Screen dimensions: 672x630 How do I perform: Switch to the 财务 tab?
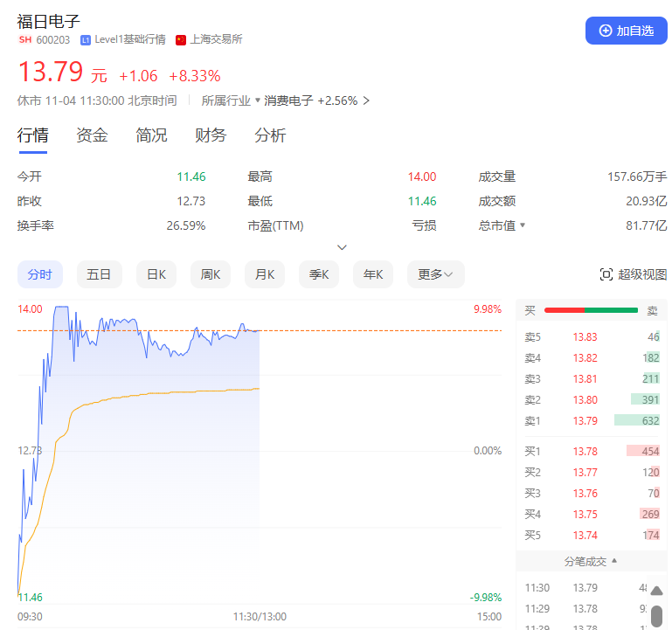tap(211, 135)
